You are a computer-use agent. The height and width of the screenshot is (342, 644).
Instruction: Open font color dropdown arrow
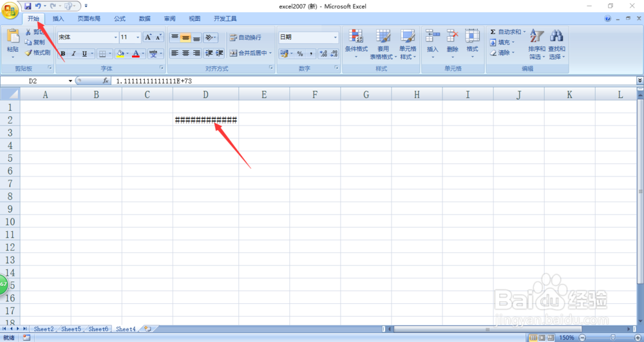point(144,53)
